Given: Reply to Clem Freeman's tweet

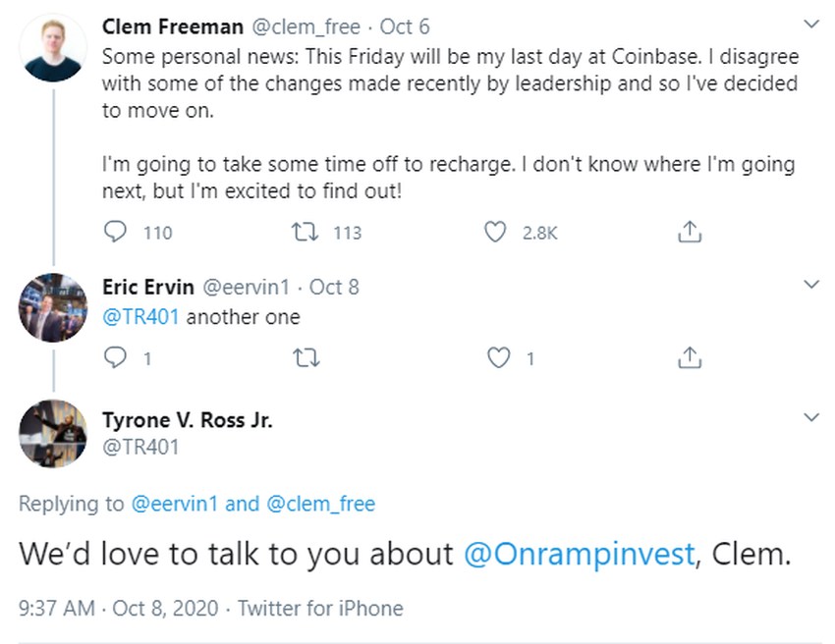Looking at the screenshot, I should click(116, 232).
